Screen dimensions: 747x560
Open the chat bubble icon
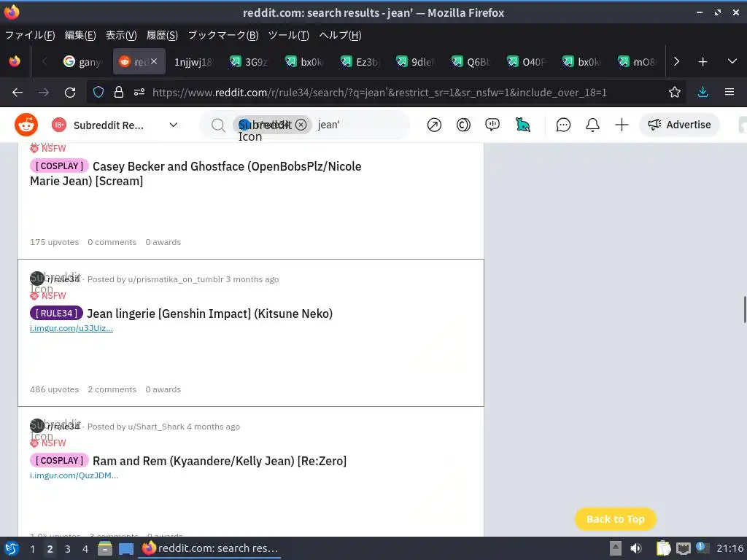click(x=563, y=125)
